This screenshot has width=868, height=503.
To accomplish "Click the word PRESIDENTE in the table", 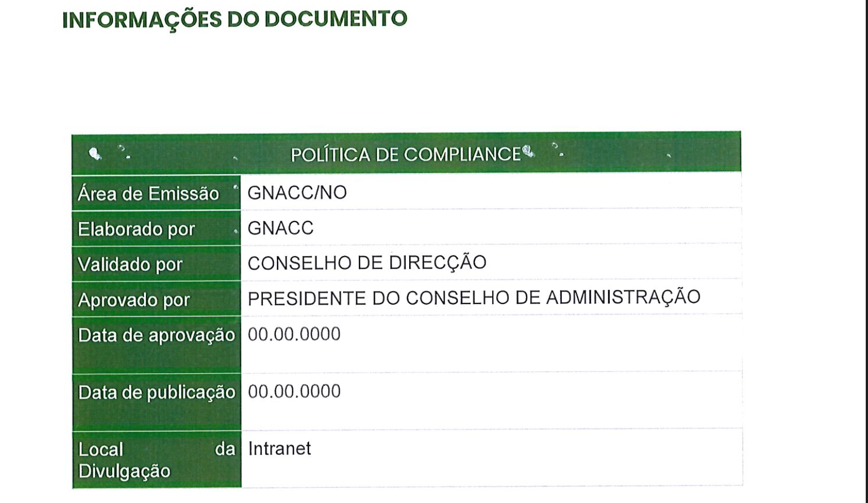I will pos(307,298).
